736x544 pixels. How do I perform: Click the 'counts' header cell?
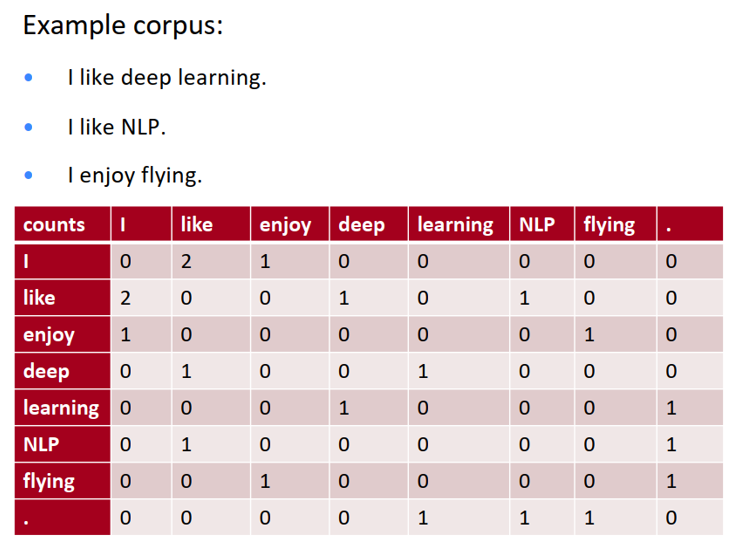pyautogui.click(x=55, y=225)
